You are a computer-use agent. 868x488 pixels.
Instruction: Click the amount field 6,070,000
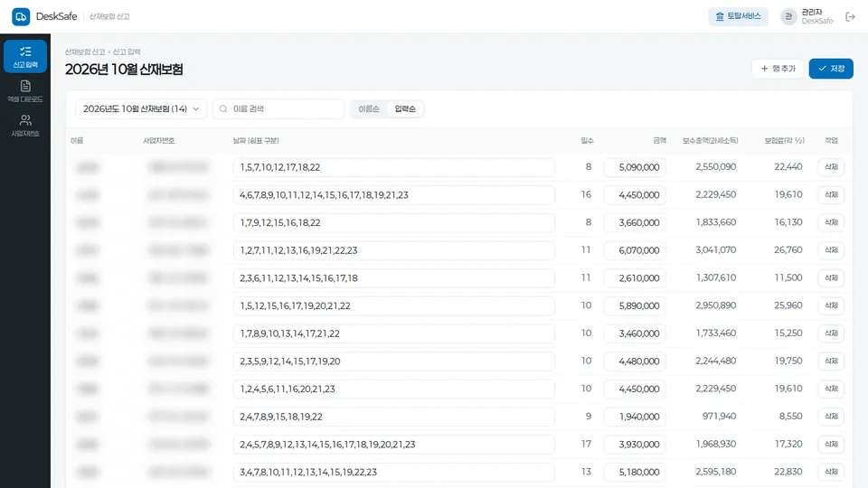[x=635, y=250]
